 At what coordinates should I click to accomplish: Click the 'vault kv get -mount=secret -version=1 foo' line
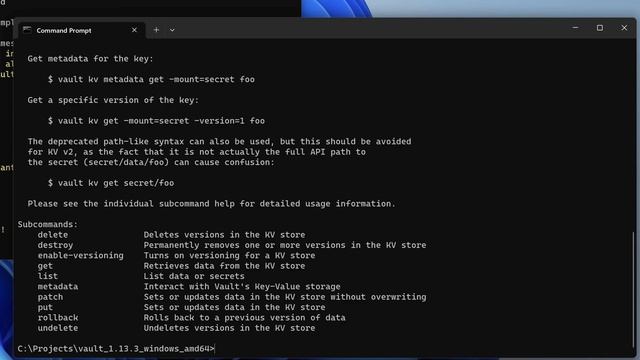[x=156, y=121]
